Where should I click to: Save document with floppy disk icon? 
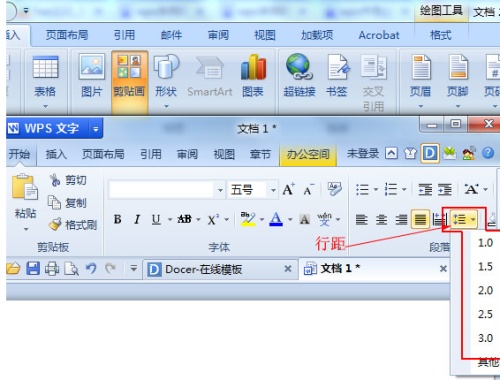tap(33, 268)
